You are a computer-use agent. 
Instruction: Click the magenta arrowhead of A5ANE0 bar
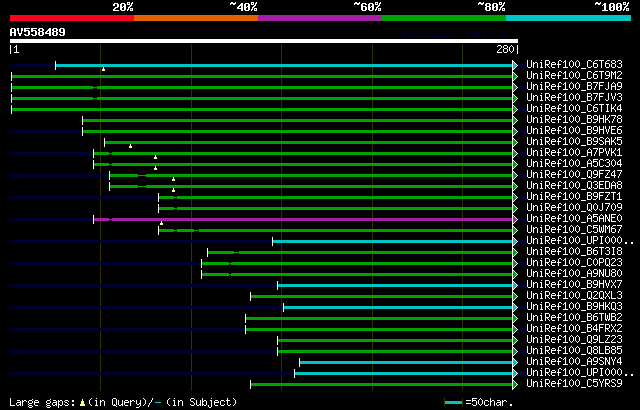(x=516, y=219)
